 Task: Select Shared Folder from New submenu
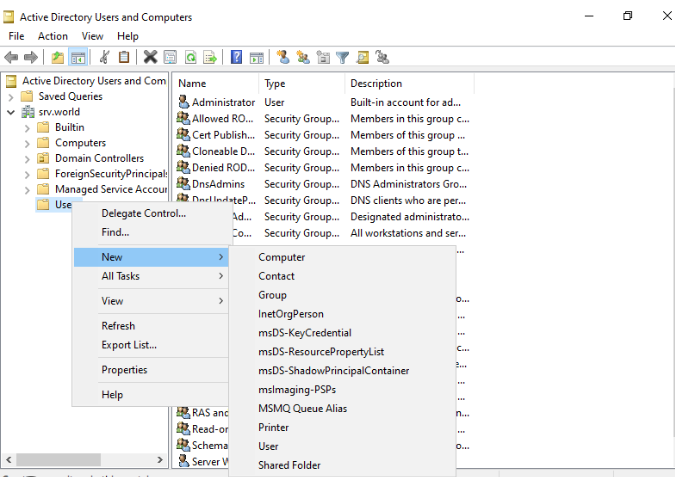pos(342,465)
